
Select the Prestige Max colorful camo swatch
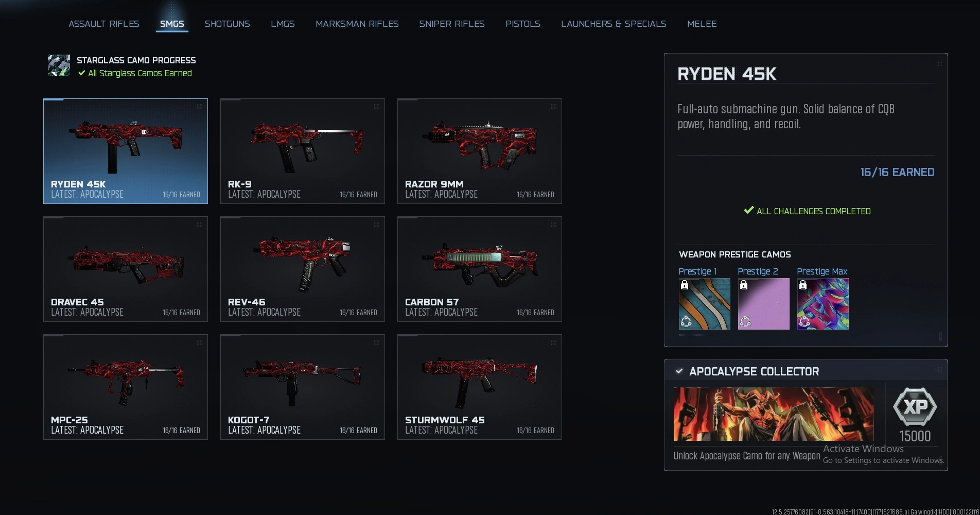[x=823, y=304]
